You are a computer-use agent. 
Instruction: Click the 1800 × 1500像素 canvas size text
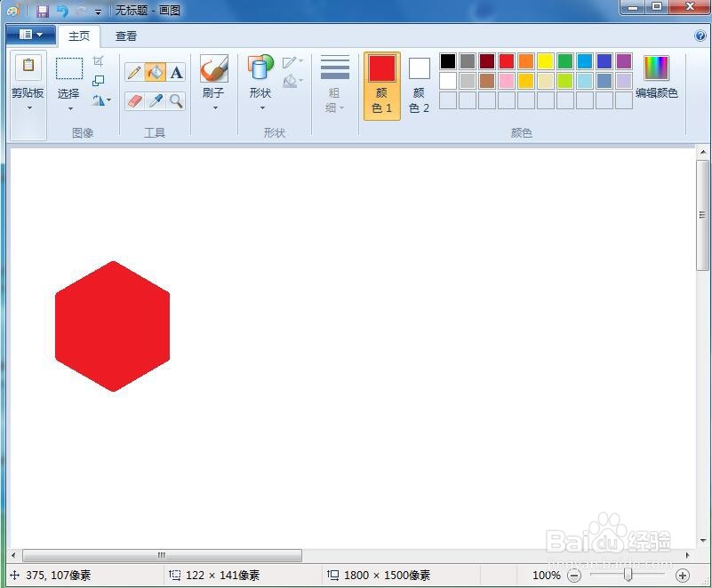(x=387, y=576)
